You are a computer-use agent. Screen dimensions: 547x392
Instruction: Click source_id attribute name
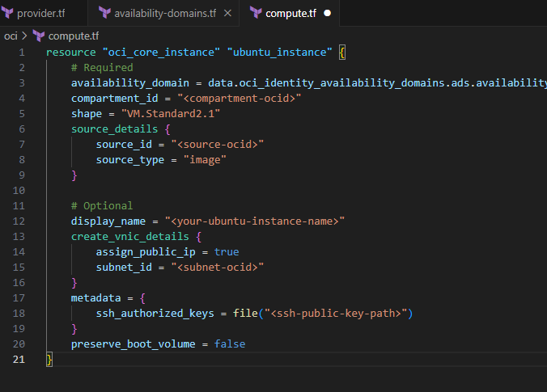(x=124, y=144)
